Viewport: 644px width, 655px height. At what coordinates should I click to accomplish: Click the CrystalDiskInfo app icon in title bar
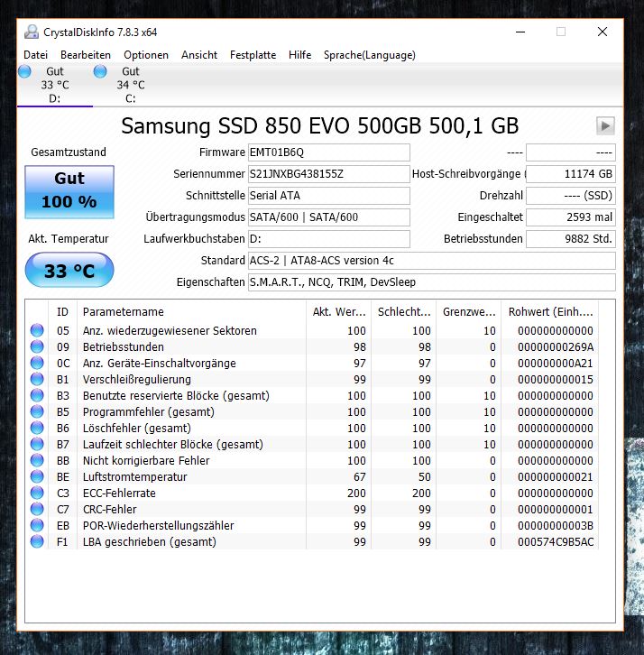(x=32, y=32)
